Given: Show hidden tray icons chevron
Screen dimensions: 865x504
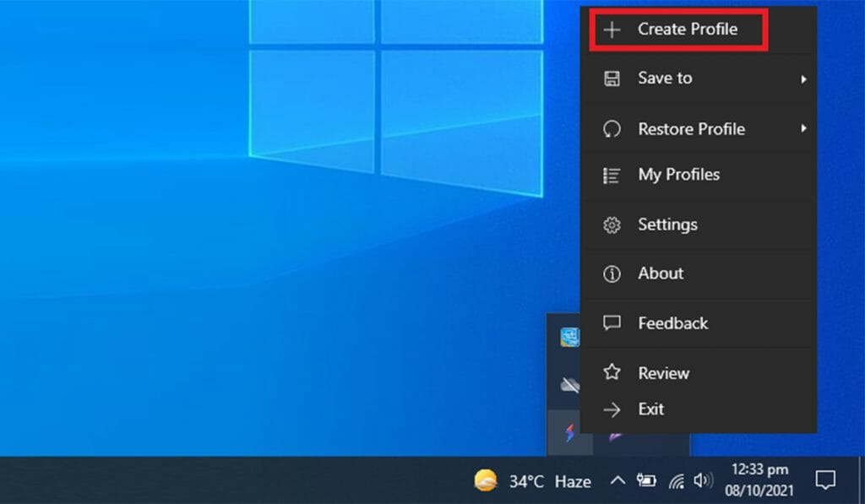Looking at the screenshot, I should click(617, 481).
